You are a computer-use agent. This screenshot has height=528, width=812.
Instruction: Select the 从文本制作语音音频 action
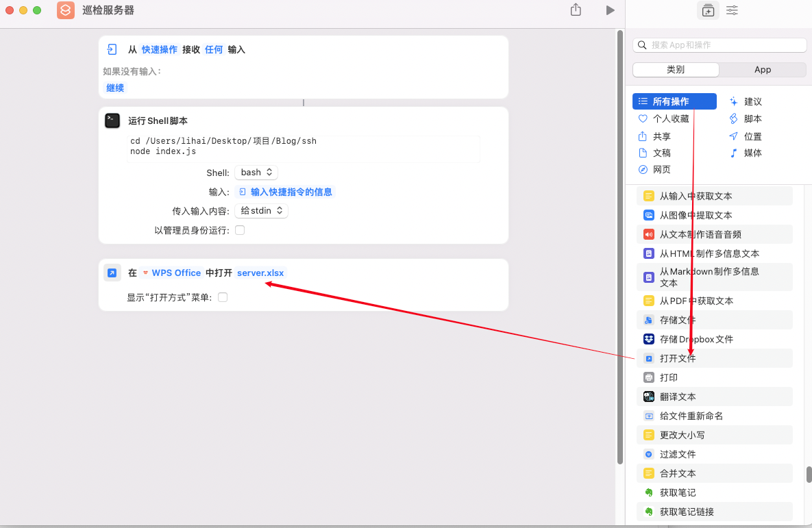[x=714, y=234]
